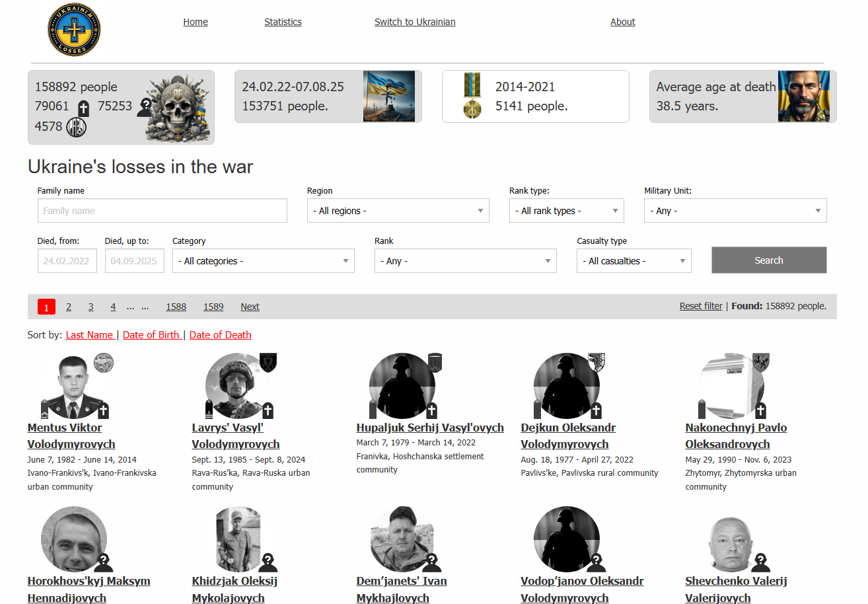Go to page 2 of results
This screenshot has width=868, height=604.
point(69,307)
